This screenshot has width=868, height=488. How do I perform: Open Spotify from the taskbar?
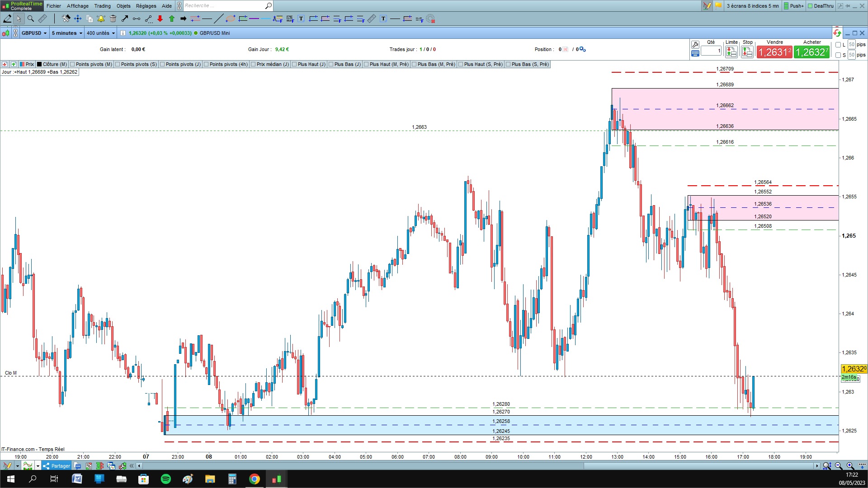tap(165, 479)
